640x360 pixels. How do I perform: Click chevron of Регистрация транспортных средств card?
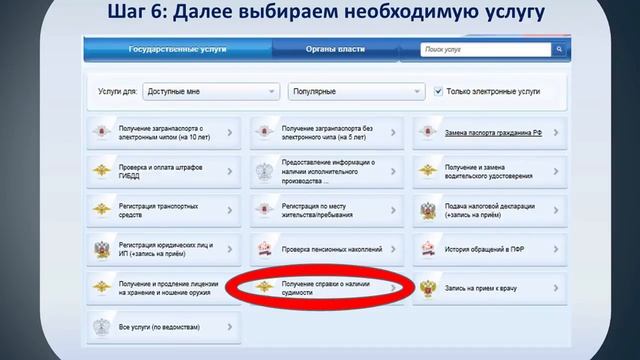click(230, 210)
